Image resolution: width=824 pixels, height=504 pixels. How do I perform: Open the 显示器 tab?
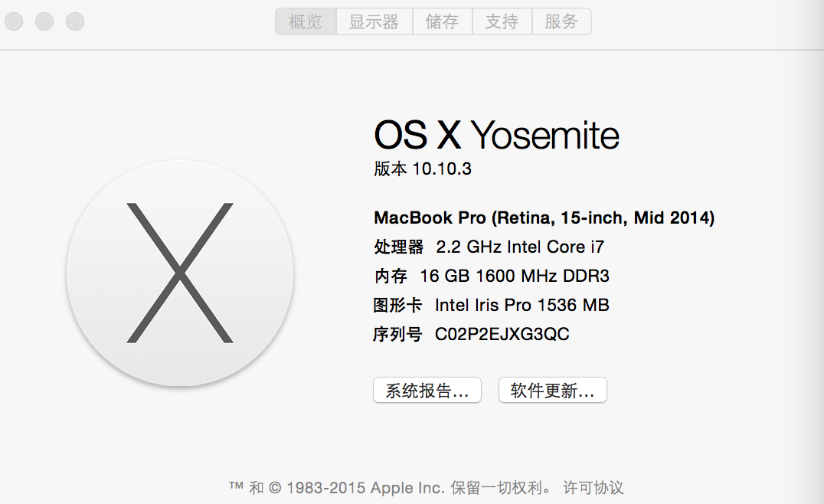[374, 21]
